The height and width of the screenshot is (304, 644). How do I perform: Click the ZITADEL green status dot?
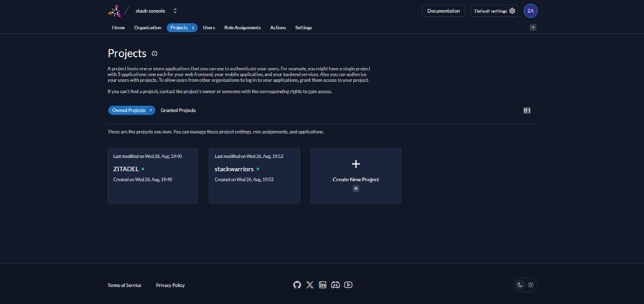click(x=143, y=169)
